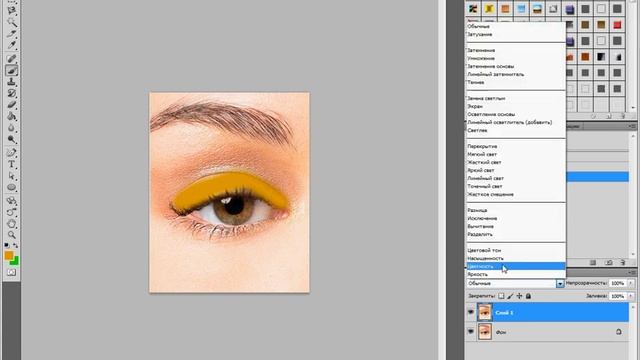Select the Paint Bucket tool
640x360 pixels.
[11, 117]
